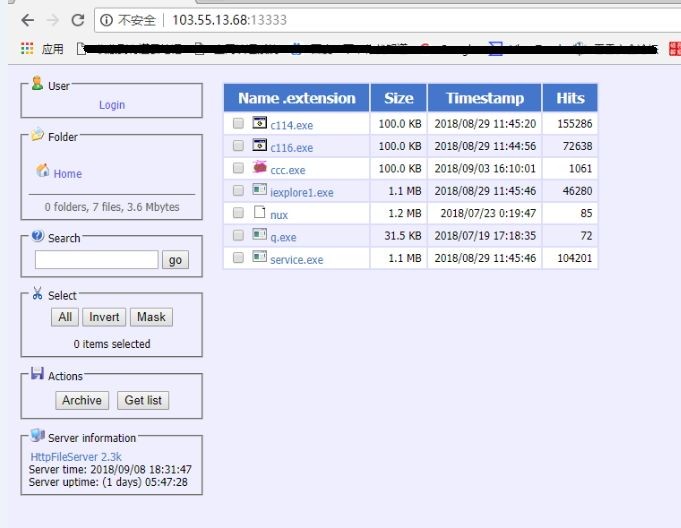The width and height of the screenshot is (681, 528).
Task: Open the HttpFileServer 2.3k link
Action: 76,456
